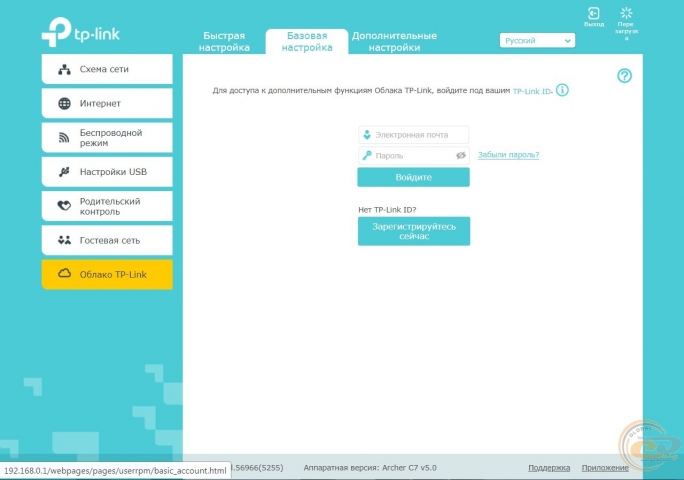Click the cloud icon for Облако TP-Link
This screenshot has width=684, height=480.
pyautogui.click(x=64, y=274)
